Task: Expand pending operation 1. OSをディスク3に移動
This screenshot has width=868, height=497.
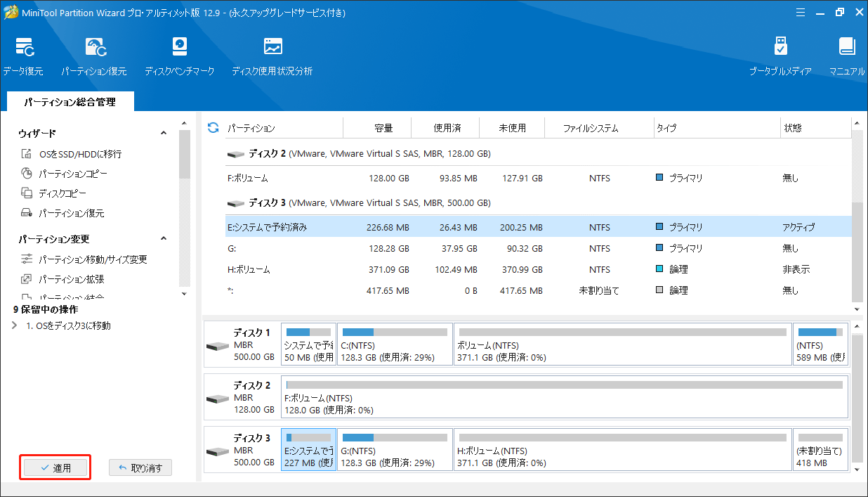Action: coord(15,326)
